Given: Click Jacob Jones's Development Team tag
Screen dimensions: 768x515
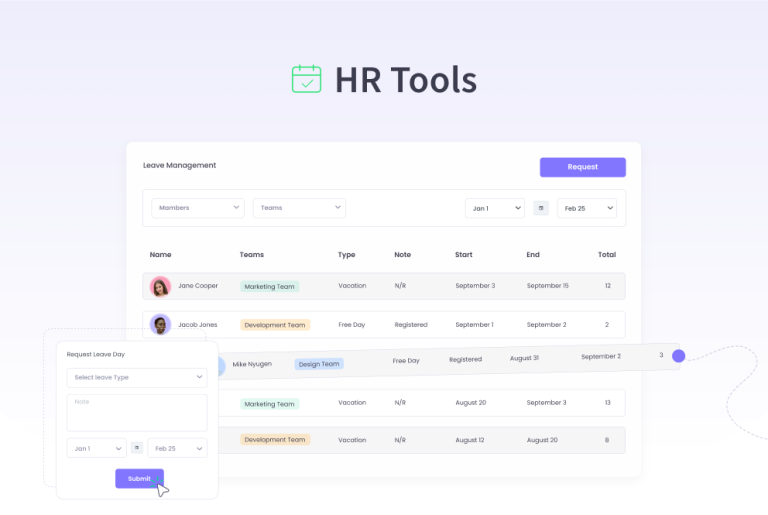Looking at the screenshot, I should (275, 325).
